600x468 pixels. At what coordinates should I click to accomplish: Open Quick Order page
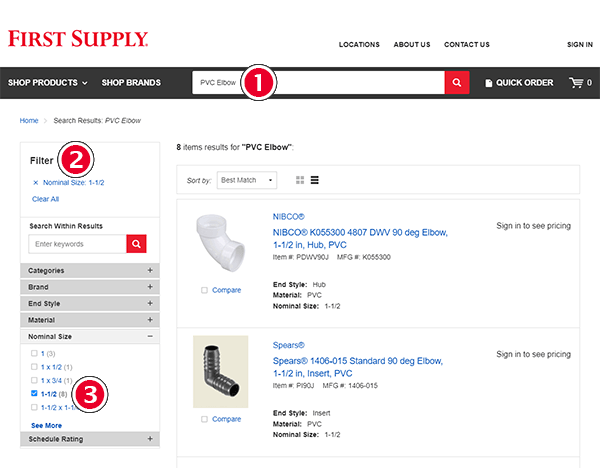[x=519, y=83]
